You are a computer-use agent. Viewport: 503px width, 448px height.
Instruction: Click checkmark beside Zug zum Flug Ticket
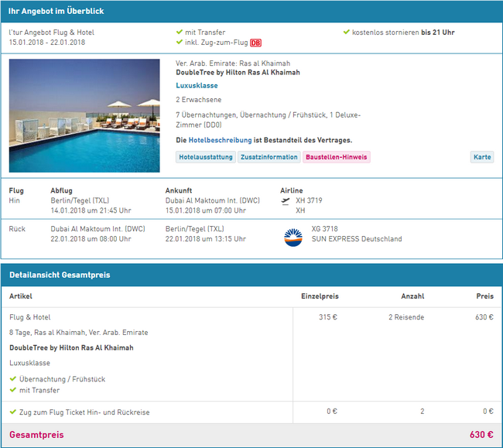[12, 412]
